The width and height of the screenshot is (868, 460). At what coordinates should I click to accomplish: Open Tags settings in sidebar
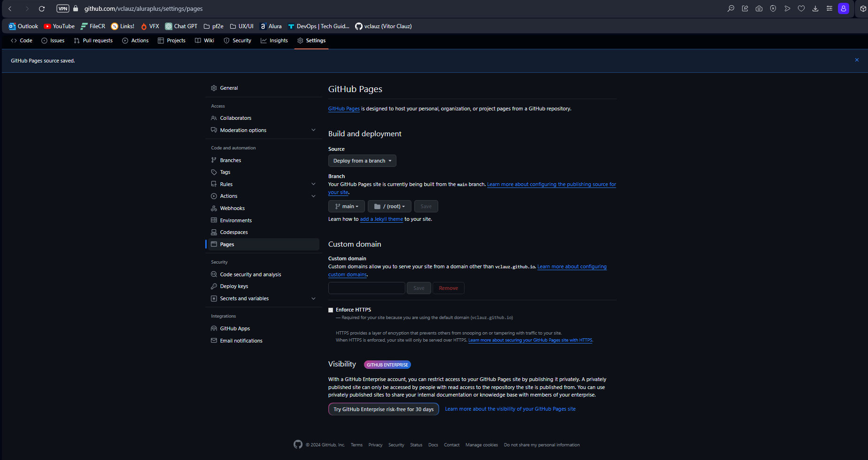(263, 172)
